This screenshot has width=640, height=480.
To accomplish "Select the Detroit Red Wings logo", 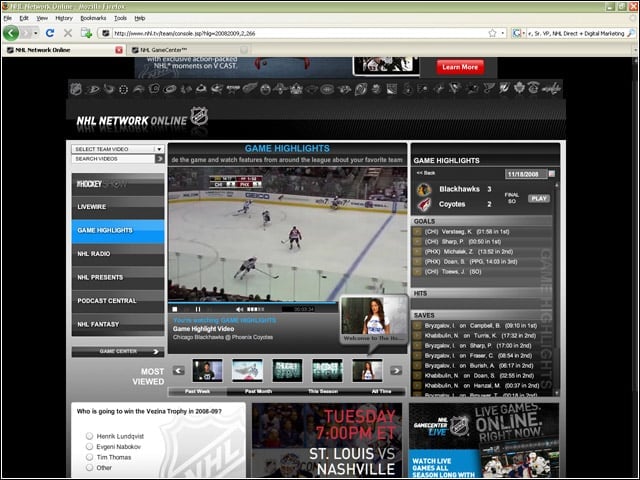I will tap(249, 88).
